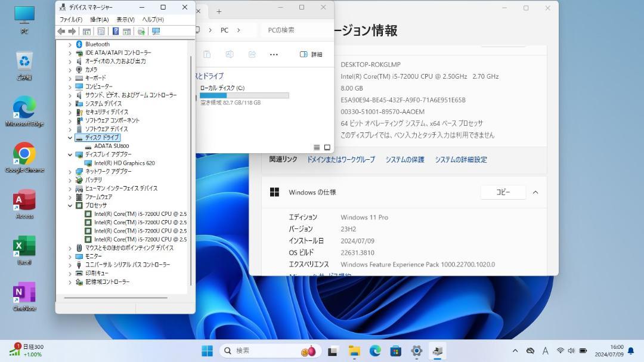Click the paste icon in Explorer toolbar
The height and width of the screenshot is (362, 644).
207,54
